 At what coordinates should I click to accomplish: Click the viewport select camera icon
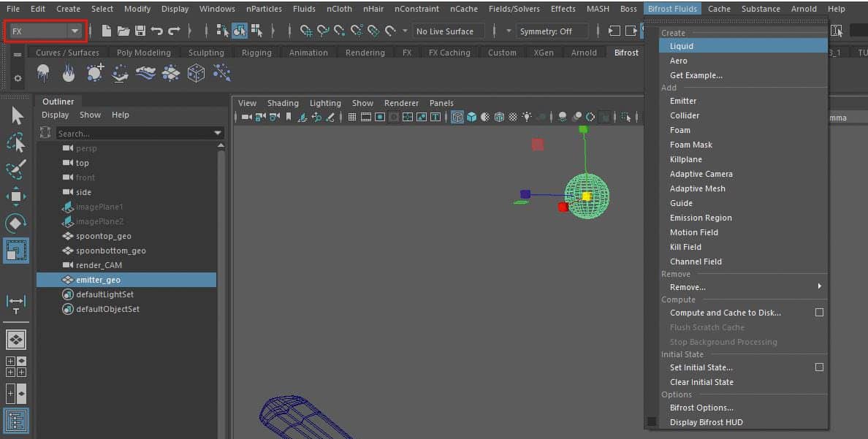[247, 117]
